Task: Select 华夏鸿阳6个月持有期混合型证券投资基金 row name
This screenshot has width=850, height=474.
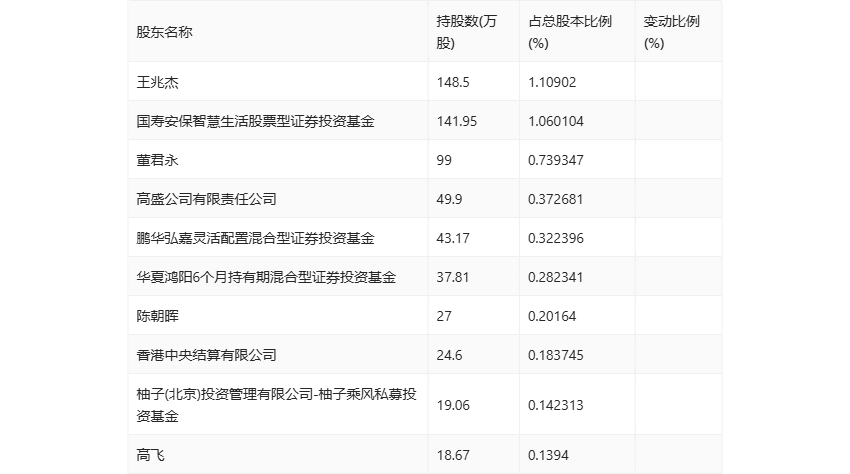Action: 266,278
